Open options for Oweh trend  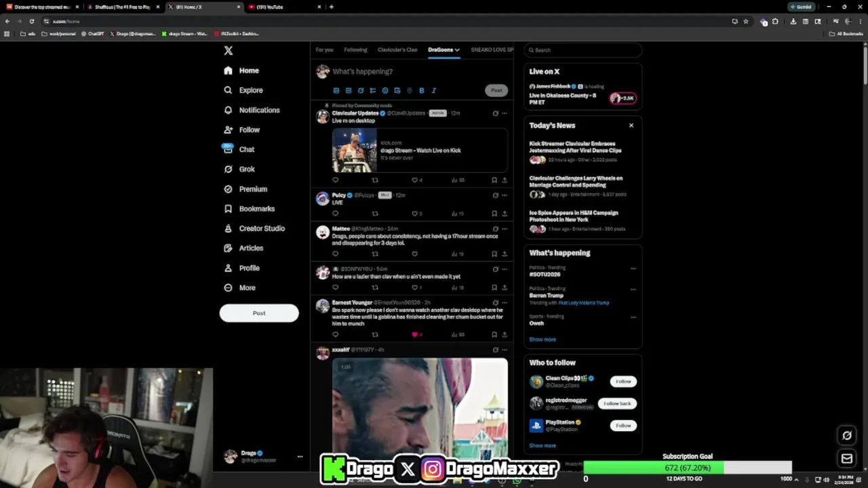[x=633, y=317]
